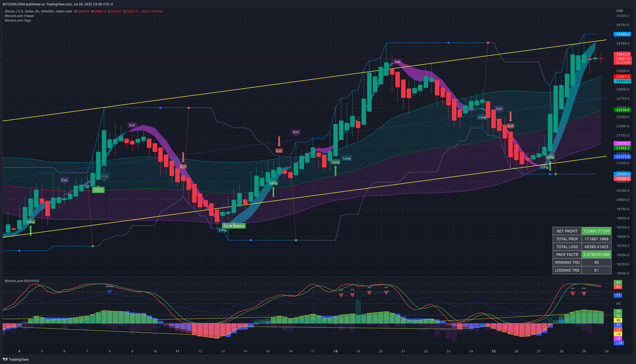Click the bold 18 date on time axis
This screenshot has width=636, height=364.
[335, 351]
